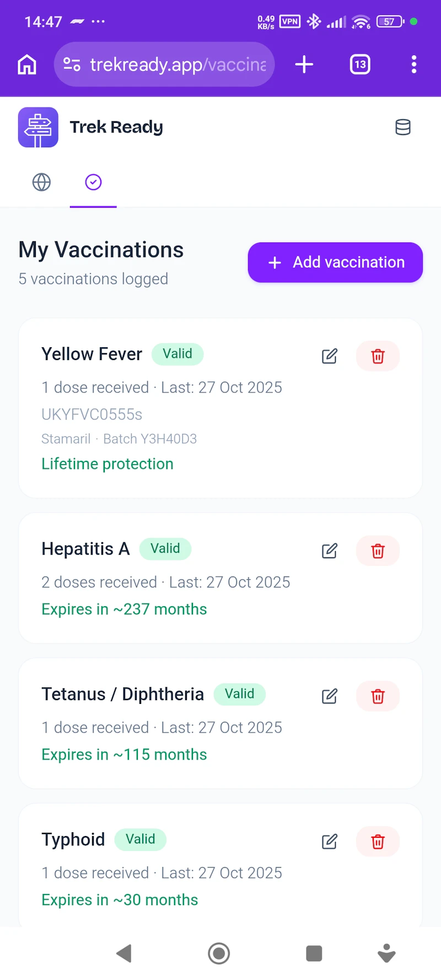
Task: Open a new browser tab with plus
Action: click(304, 64)
